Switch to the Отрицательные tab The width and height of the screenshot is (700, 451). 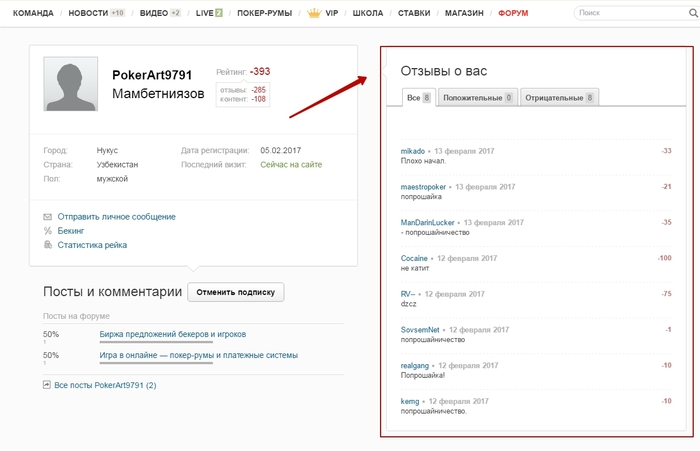559,97
